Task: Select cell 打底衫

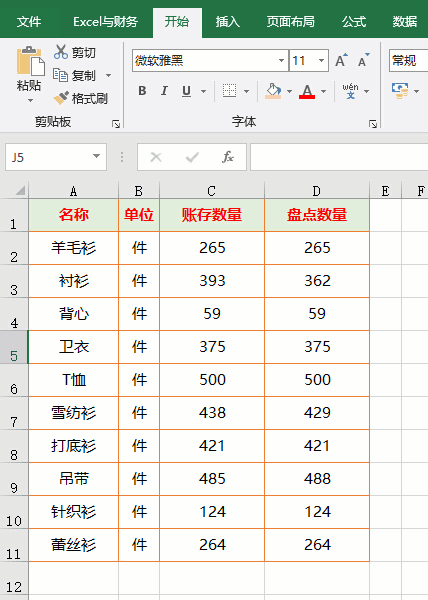Action: click(73, 446)
